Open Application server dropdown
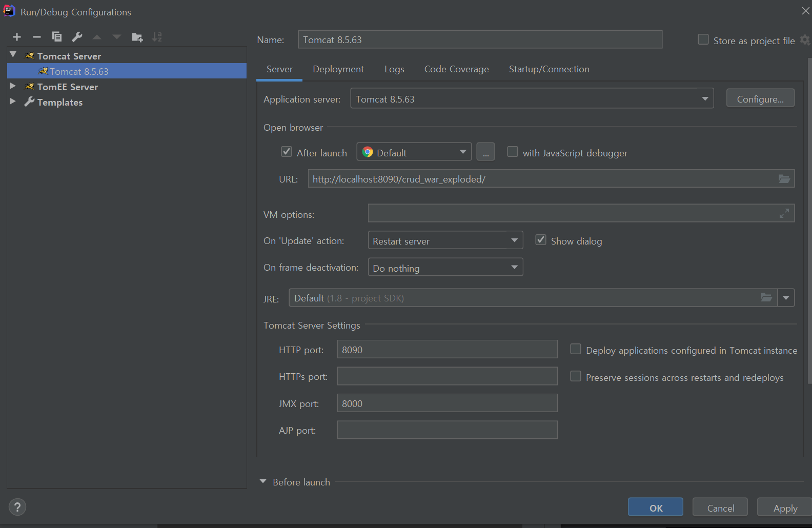 (x=532, y=98)
